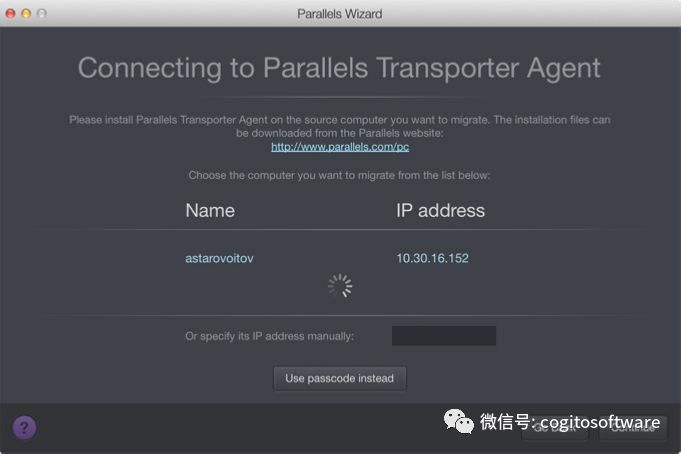Click the Connecting to Parallels Transporter Agent heading

point(339,68)
